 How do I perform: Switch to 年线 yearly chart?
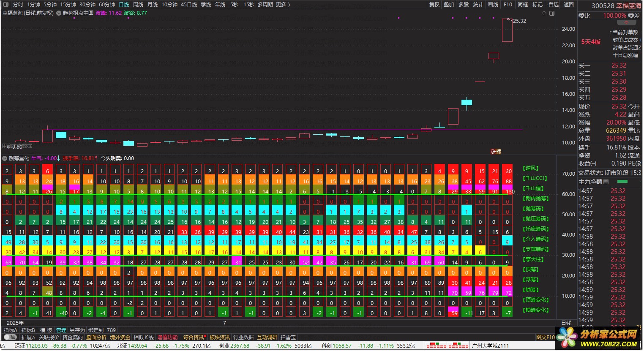(220, 4)
